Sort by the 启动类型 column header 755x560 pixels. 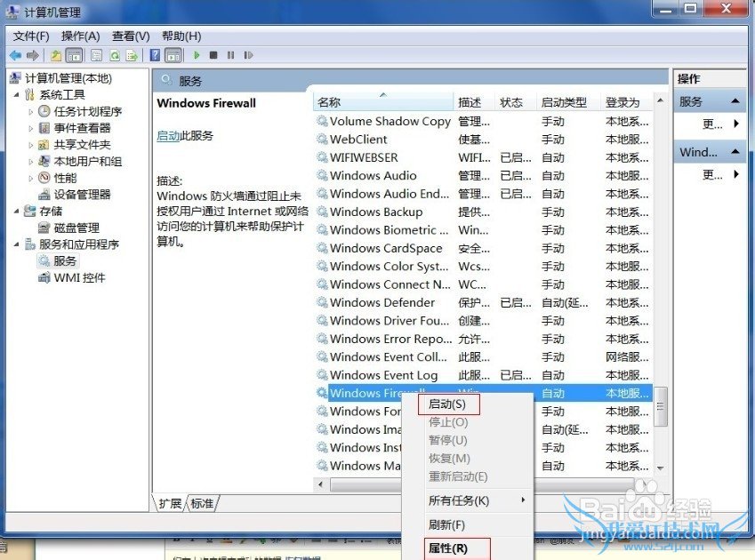(568, 102)
